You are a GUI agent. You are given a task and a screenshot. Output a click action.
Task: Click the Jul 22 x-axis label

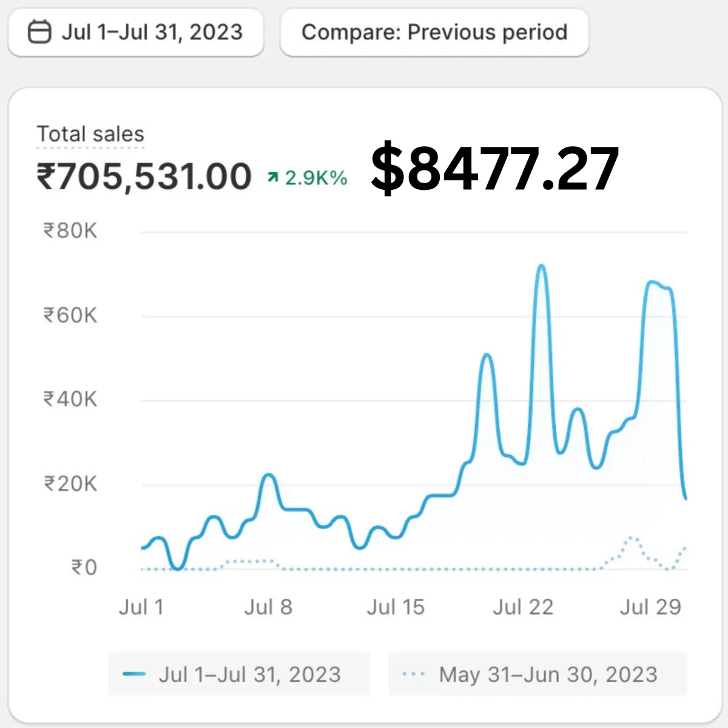coord(523,607)
